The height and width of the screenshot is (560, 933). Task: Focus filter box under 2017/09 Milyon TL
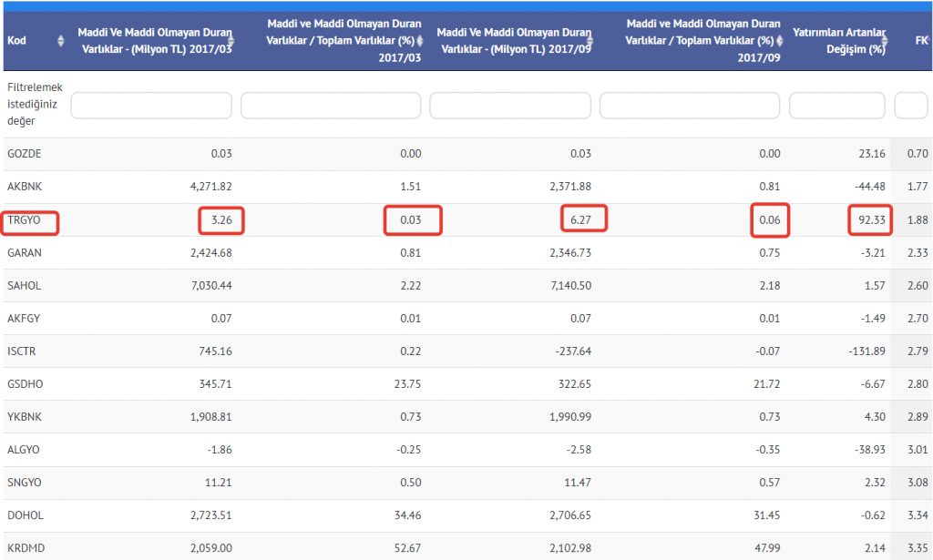pos(510,106)
